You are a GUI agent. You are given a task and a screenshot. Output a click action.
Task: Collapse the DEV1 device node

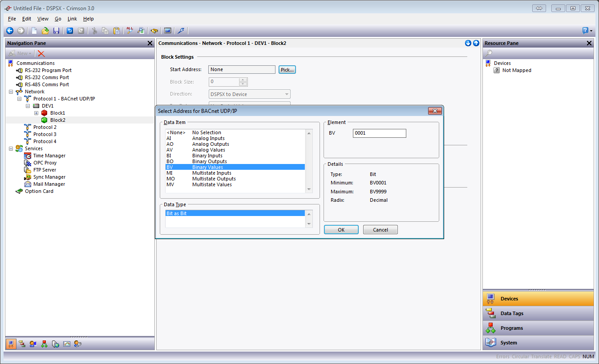coord(28,106)
